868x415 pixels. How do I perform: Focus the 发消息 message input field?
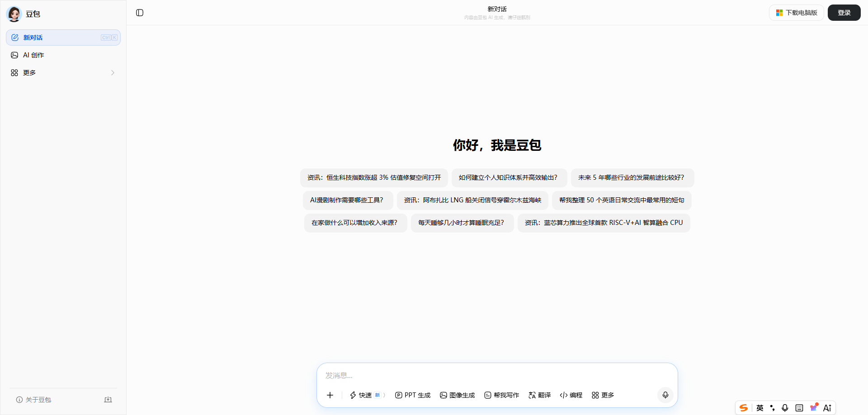[497, 376]
